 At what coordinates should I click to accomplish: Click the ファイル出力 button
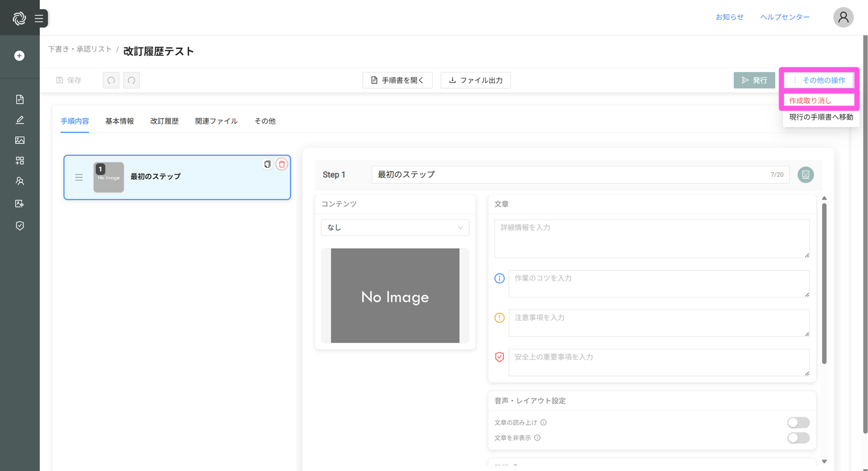pos(476,80)
